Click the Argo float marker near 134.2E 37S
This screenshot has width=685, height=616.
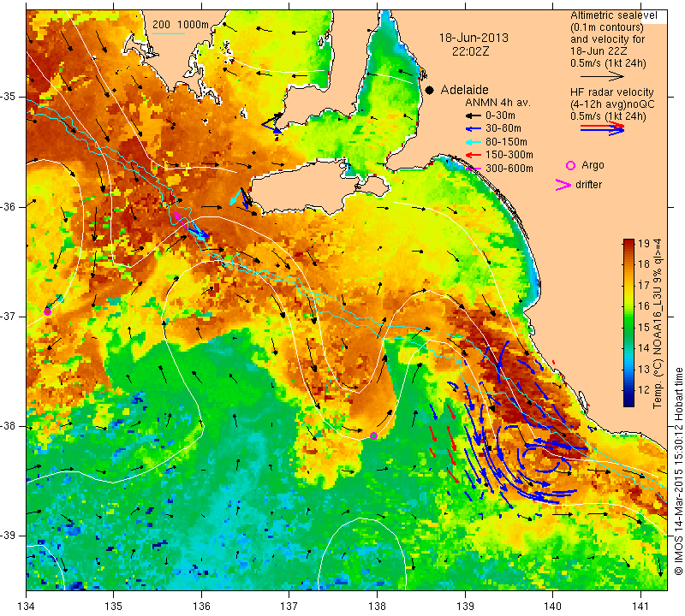click(48, 311)
